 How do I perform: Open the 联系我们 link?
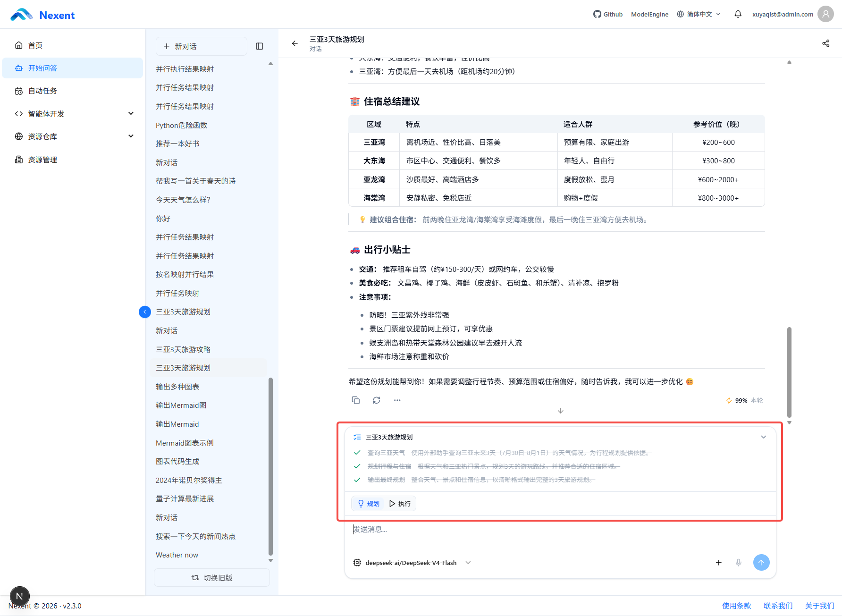tap(778, 606)
